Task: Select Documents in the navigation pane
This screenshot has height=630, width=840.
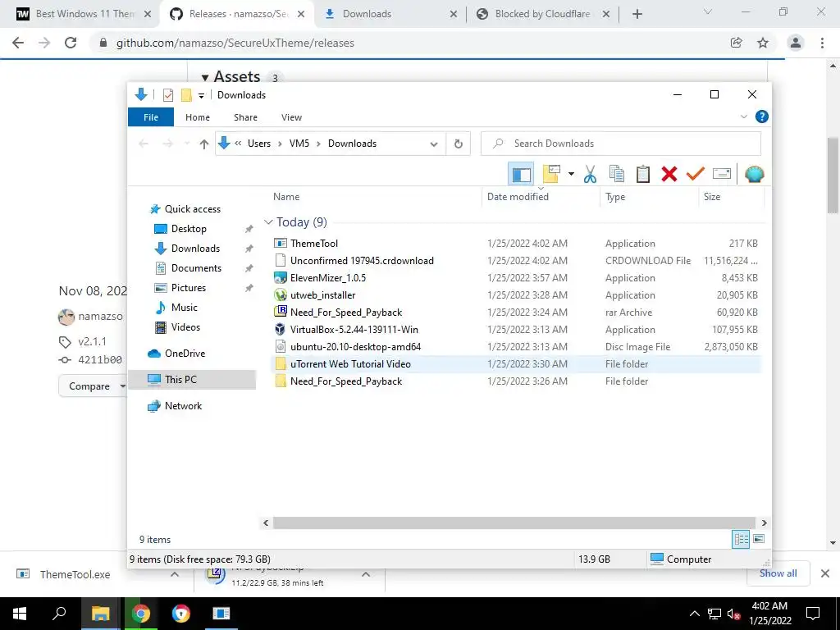Action: pyautogui.click(x=196, y=268)
